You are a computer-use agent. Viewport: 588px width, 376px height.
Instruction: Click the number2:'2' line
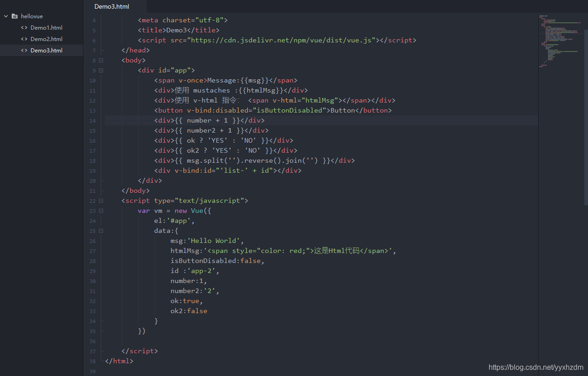195,291
